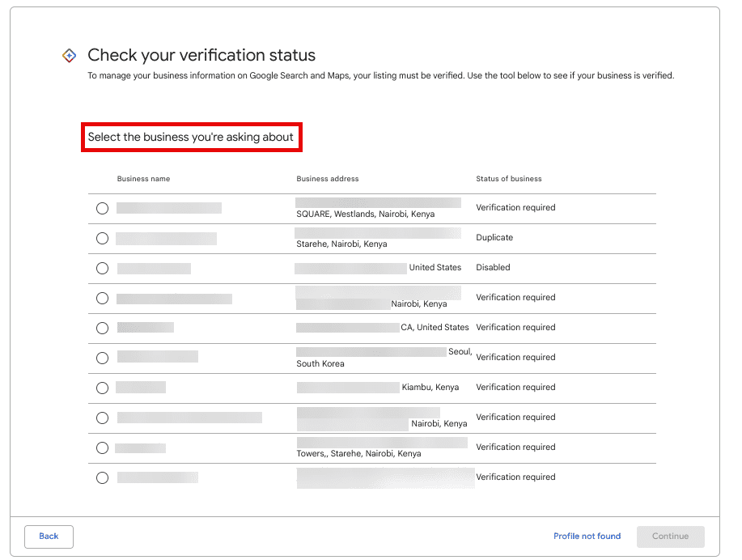The image size is (742, 560).
Task: Click the Status of business column header
Action: point(509,179)
